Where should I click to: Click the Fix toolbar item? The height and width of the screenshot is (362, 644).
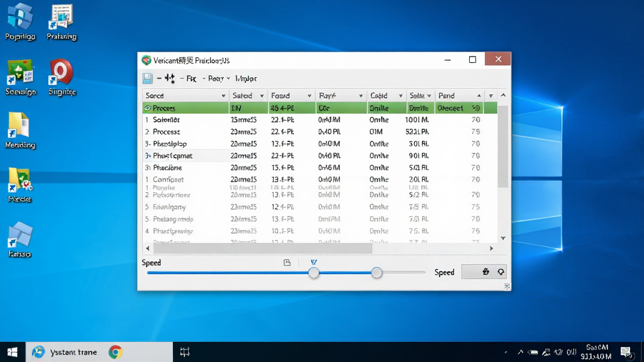pos(191,79)
